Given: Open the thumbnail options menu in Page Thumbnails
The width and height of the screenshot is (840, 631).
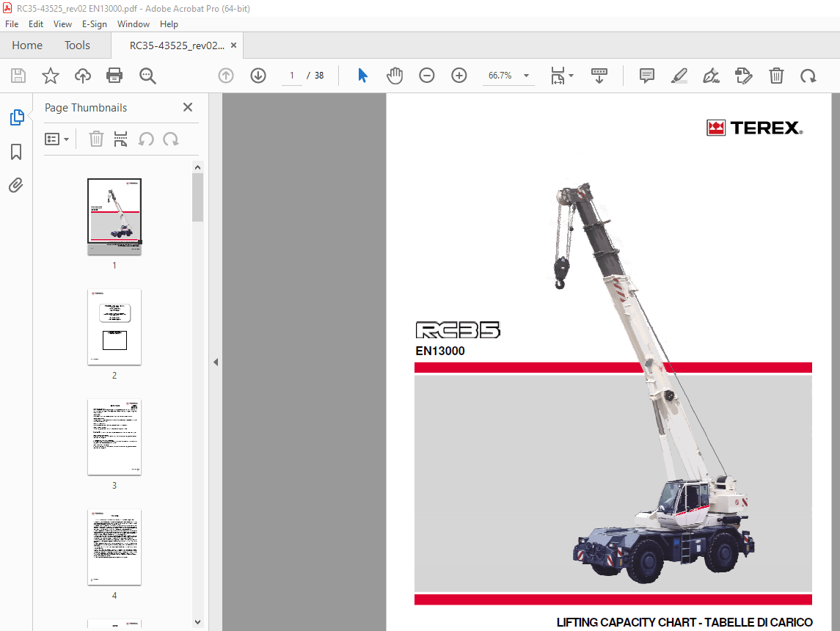Looking at the screenshot, I should click(x=56, y=139).
